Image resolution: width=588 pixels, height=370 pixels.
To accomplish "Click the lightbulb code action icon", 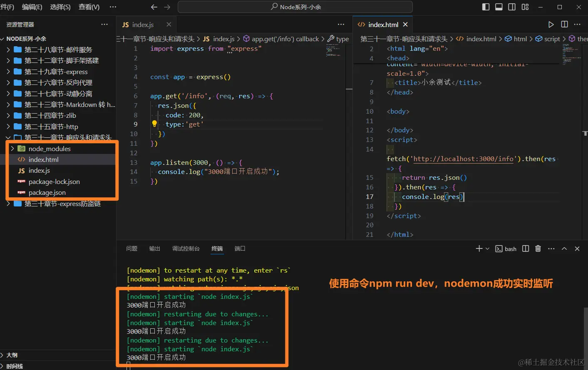I will click(x=154, y=124).
